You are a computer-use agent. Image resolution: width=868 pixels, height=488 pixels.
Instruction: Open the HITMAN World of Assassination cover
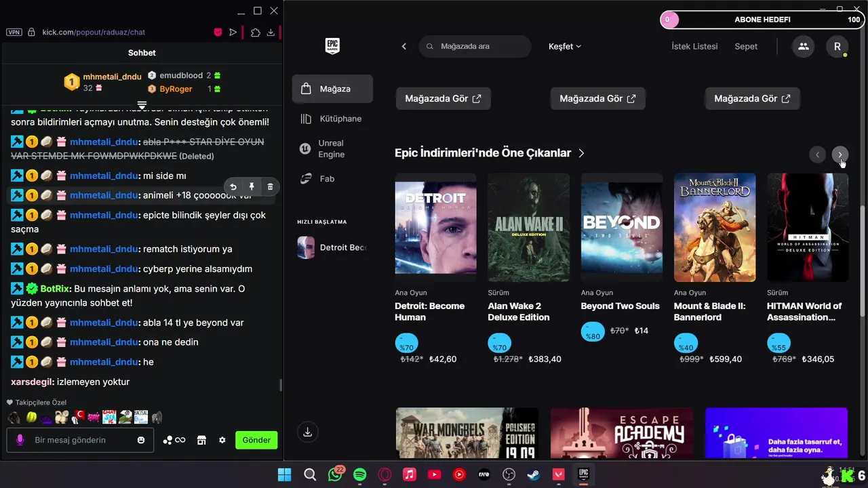[808, 227]
